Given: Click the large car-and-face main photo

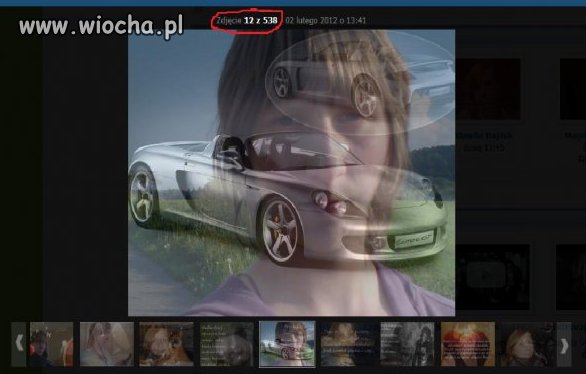Looking at the screenshot, I should (292, 173).
